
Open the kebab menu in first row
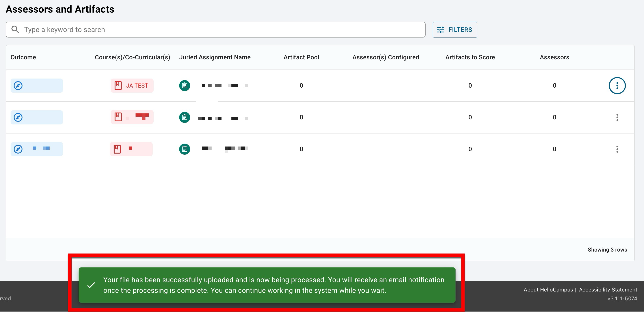pos(617,86)
